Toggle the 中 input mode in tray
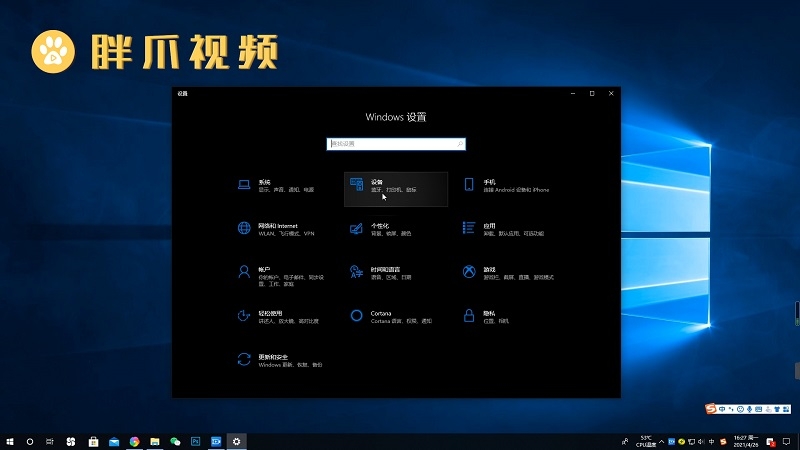Image resolution: width=800 pixels, height=450 pixels. pyautogui.click(x=711, y=442)
